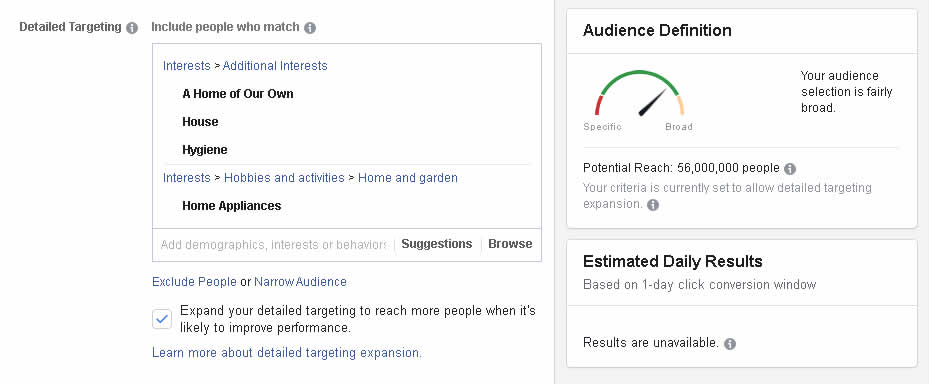Open Learn more about detailed targeting expansion
The height and width of the screenshot is (384, 929).
click(x=287, y=353)
